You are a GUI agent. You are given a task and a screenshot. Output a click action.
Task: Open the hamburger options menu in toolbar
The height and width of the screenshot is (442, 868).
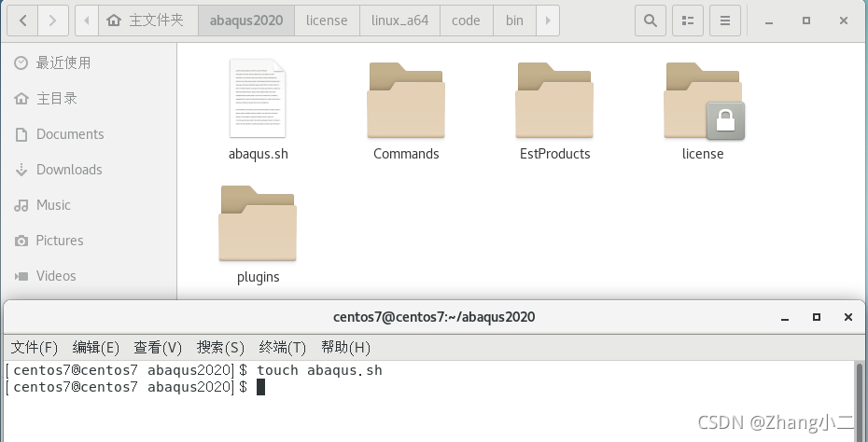[724, 20]
